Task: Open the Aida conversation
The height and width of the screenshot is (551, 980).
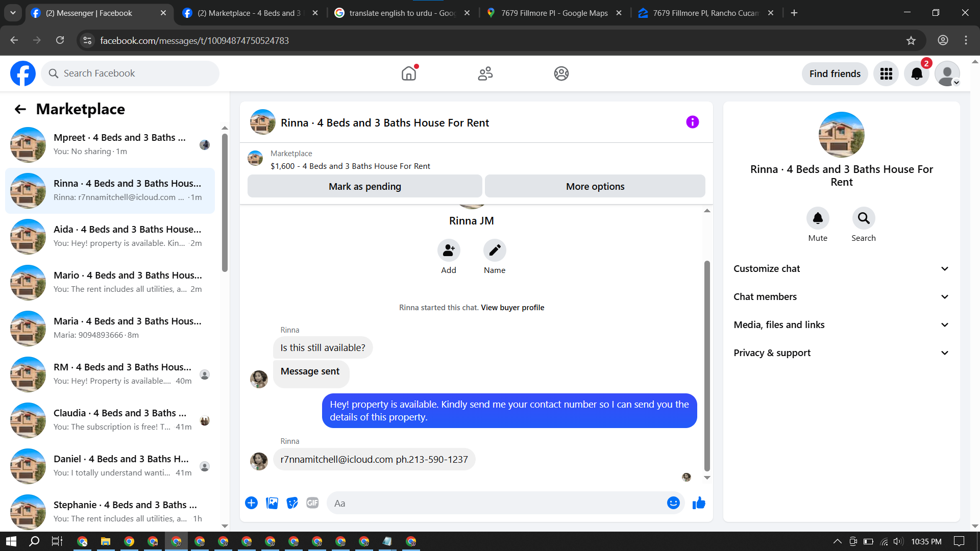Action: (x=110, y=237)
